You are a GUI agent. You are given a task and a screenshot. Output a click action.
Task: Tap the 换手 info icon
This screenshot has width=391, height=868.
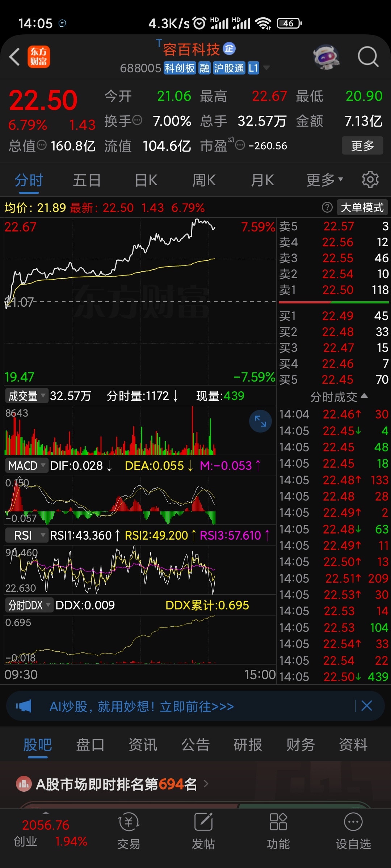click(137, 120)
